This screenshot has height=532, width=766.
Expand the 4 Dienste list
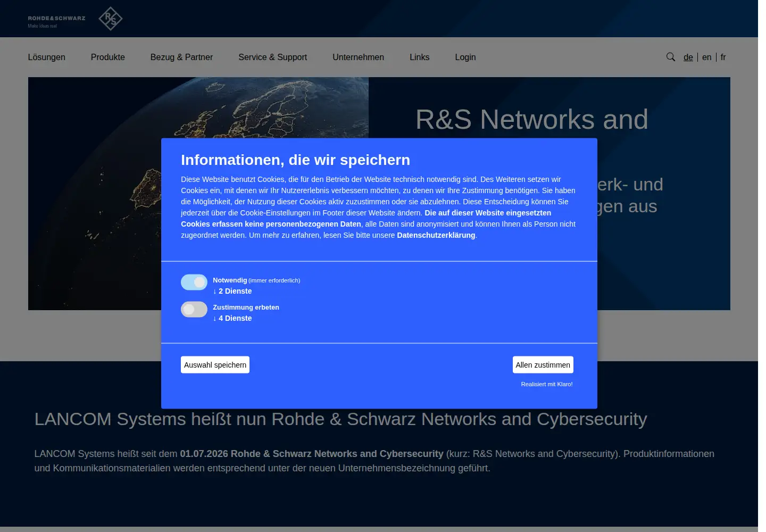[x=232, y=318]
